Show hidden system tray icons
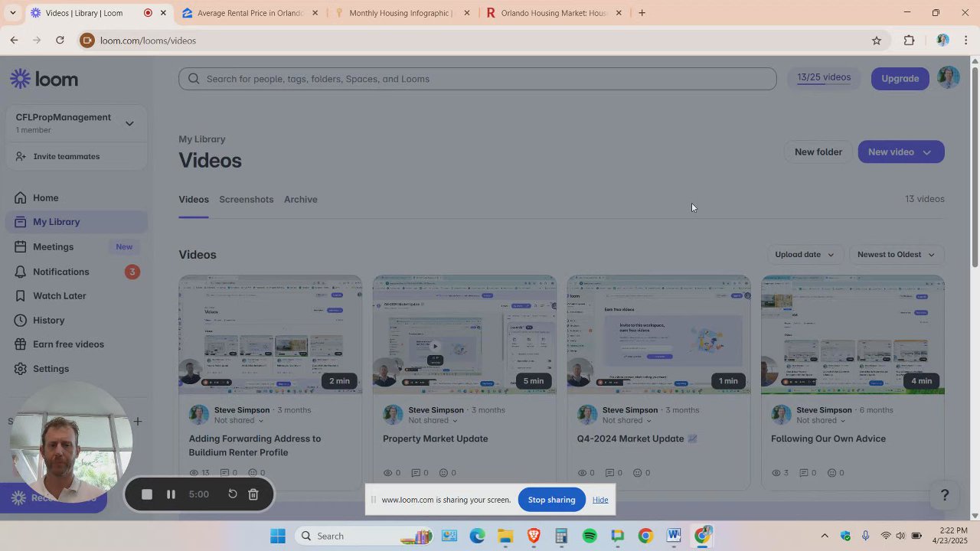Screen dimensions: 980x551 point(825,536)
